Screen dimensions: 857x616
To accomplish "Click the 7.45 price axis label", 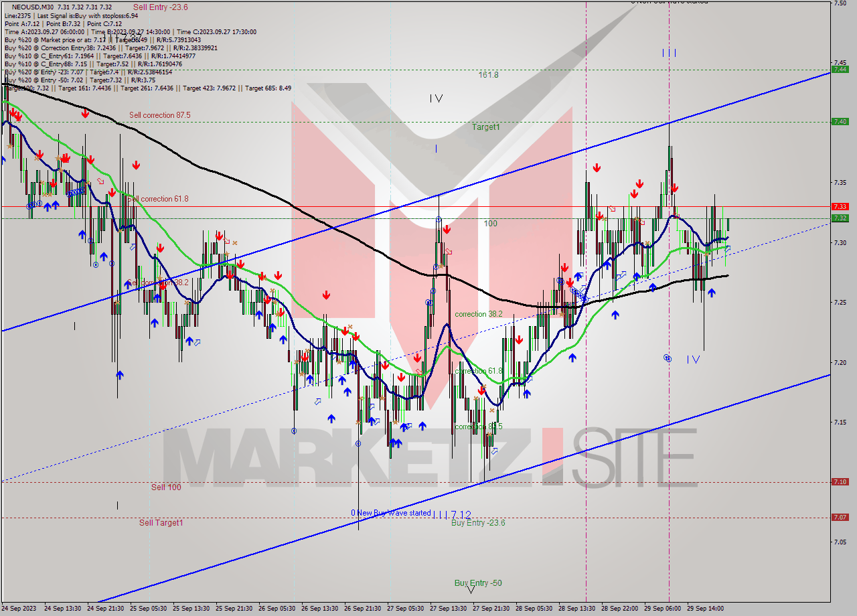I will (840, 63).
